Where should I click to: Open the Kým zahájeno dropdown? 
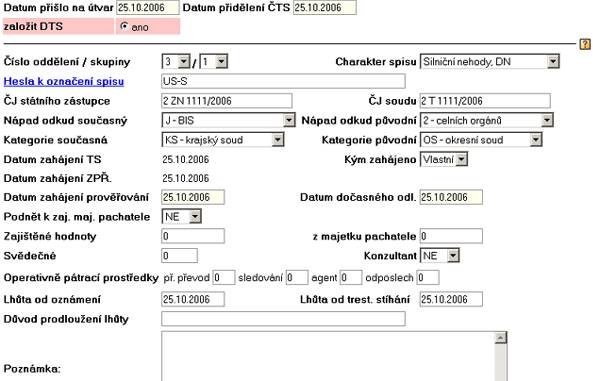[x=444, y=159]
